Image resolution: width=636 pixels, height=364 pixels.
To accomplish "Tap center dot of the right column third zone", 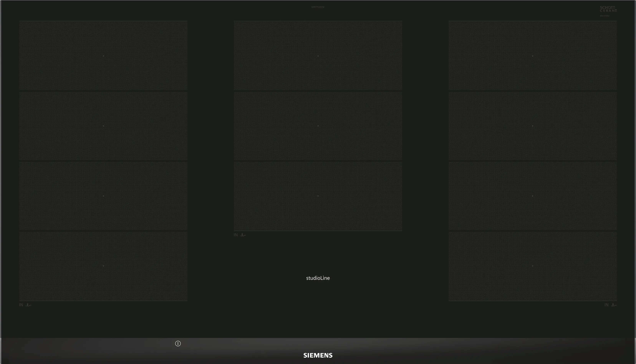I will [x=532, y=196].
